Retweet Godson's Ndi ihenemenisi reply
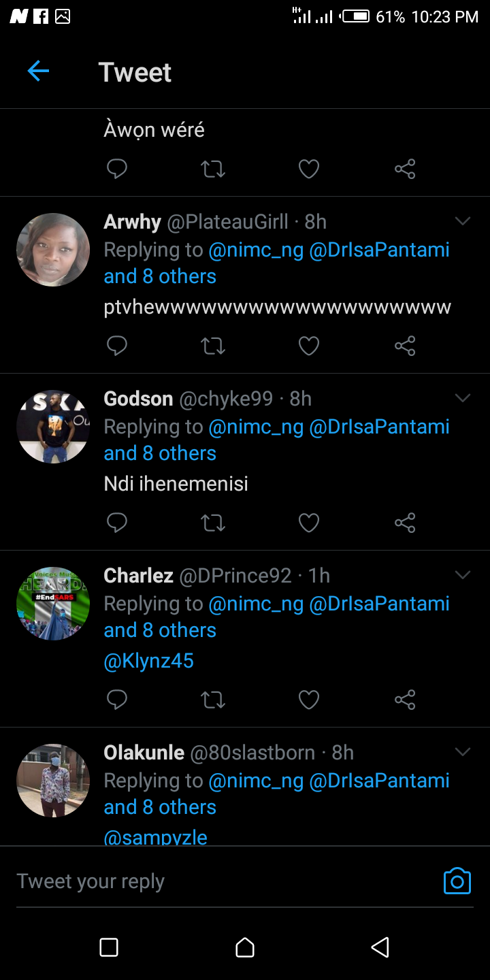Image resolution: width=490 pixels, height=980 pixels. coord(213,523)
